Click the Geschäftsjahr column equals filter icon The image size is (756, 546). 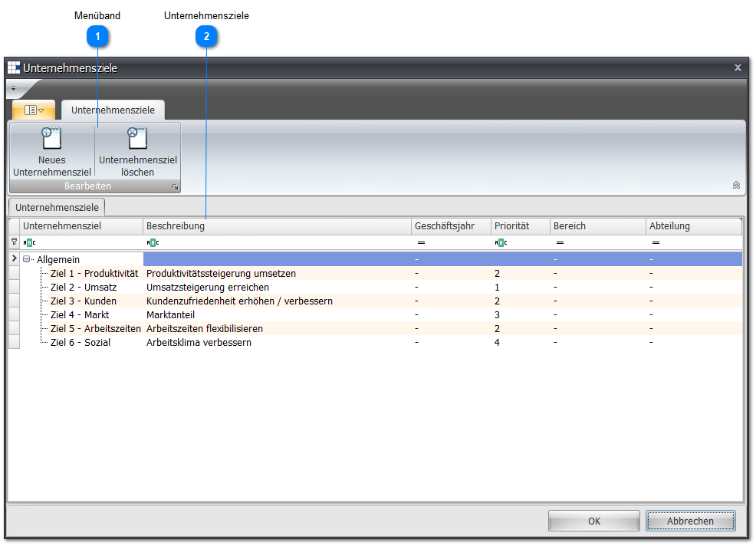(x=421, y=242)
